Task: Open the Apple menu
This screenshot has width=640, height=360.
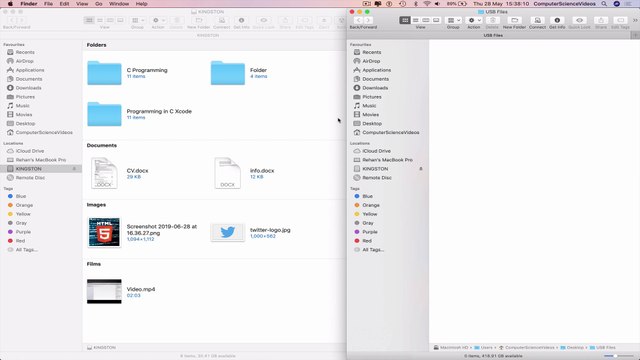Action: pyautogui.click(x=10, y=4)
